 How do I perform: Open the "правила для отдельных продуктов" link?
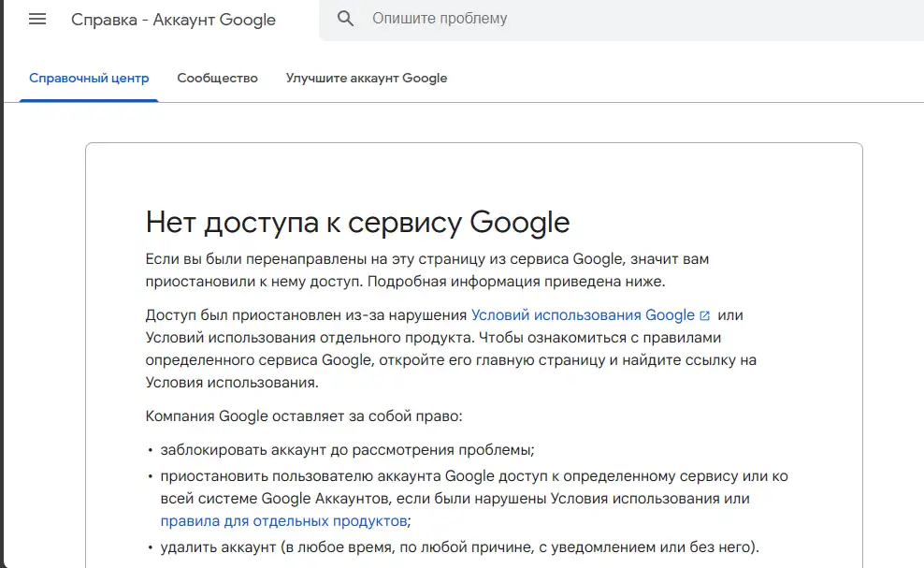[x=283, y=520]
